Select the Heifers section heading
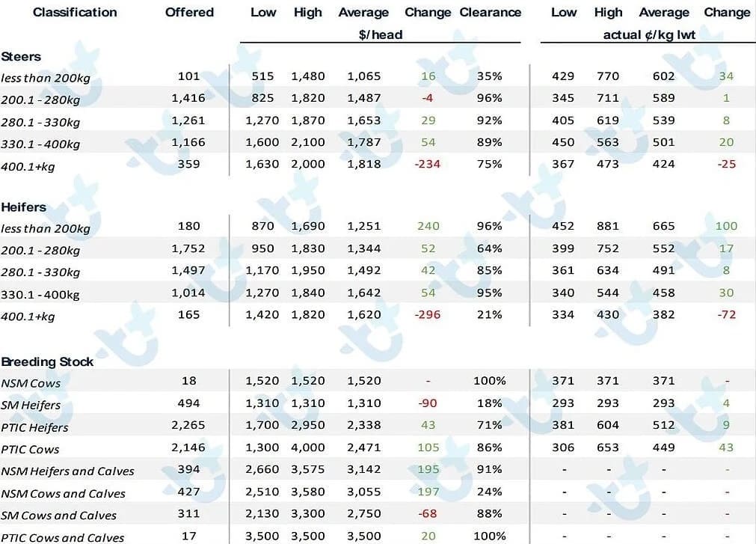This screenshot has width=756, height=544. click(24, 207)
